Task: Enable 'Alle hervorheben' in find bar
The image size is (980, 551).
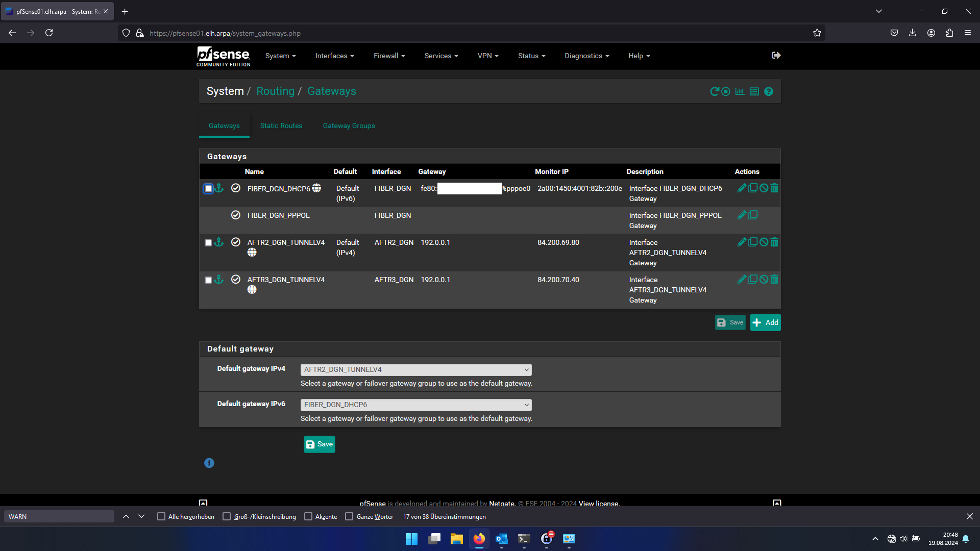Action: pos(161,517)
